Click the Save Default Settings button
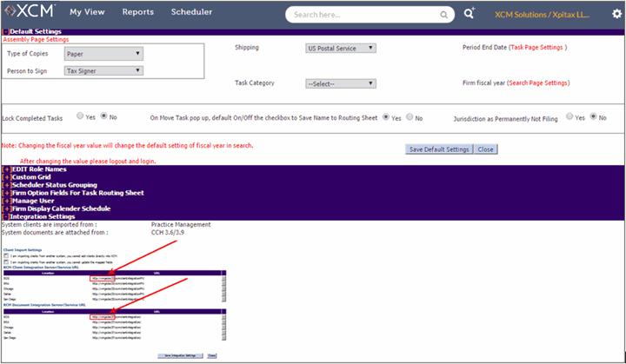Screen dimensions: 626x364 click(x=439, y=149)
